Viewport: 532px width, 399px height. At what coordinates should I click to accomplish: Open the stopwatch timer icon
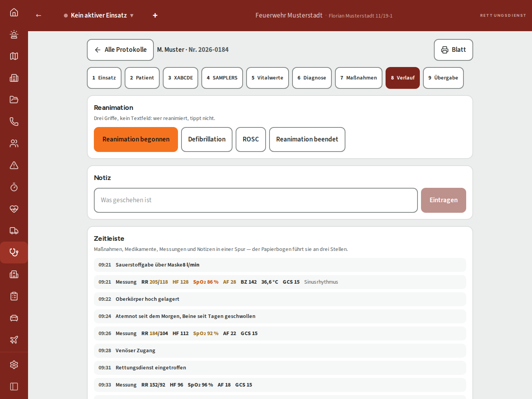[14, 187]
